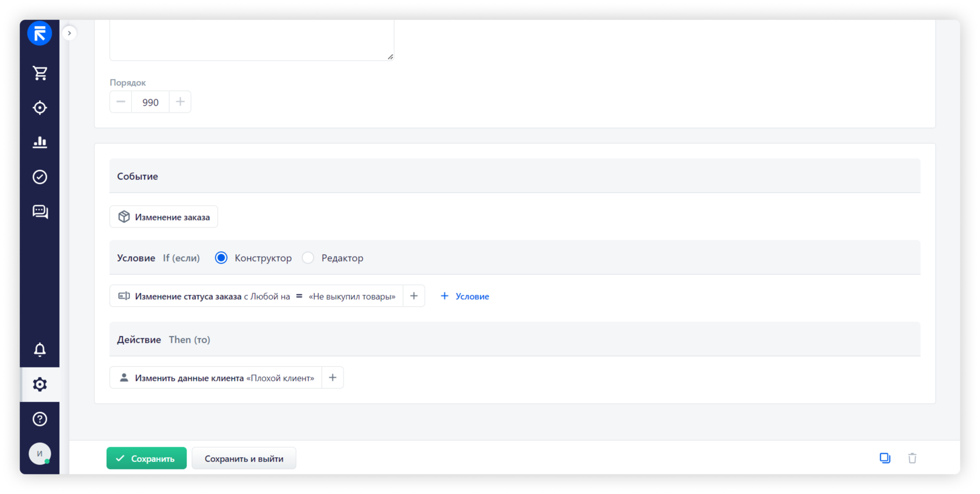The image size is (980, 494).
Task: Duplicate the trigger with copy icon
Action: coord(885,458)
